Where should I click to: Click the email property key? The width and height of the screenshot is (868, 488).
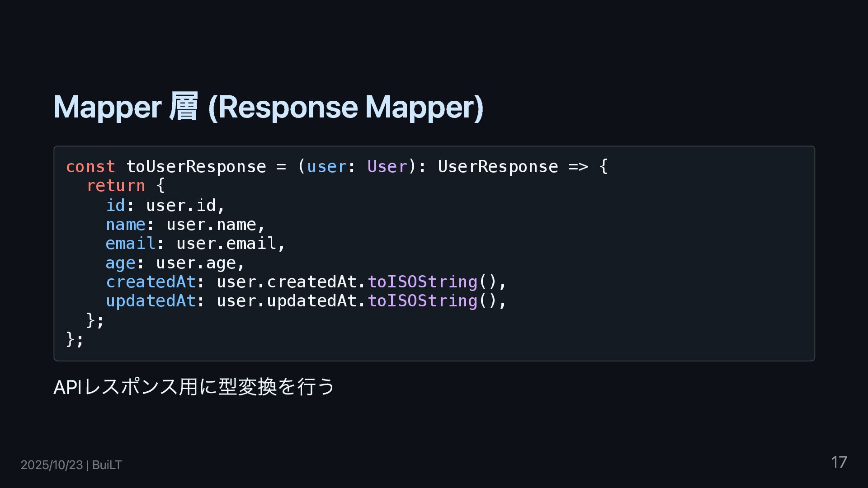[130, 244]
